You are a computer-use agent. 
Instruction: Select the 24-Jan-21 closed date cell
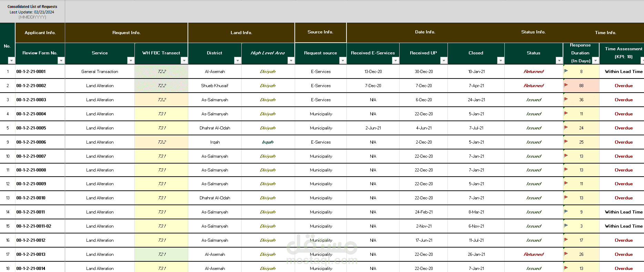[476, 100]
